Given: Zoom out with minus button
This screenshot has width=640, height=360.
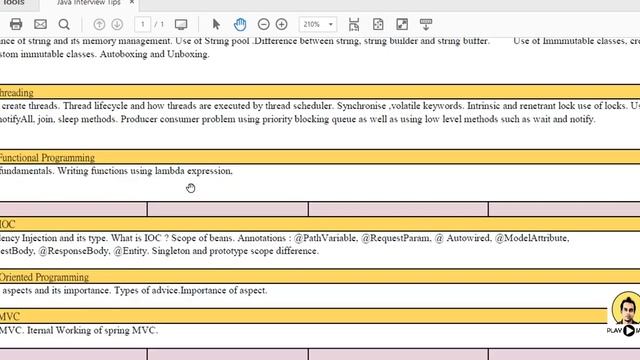Looking at the screenshot, I should click(264, 24).
